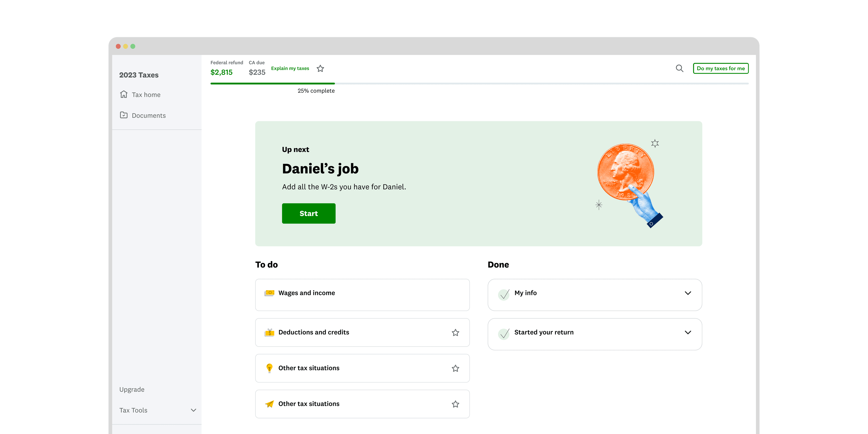Select the money icon on Wages and income
This screenshot has width=868, height=434.
coord(269,293)
